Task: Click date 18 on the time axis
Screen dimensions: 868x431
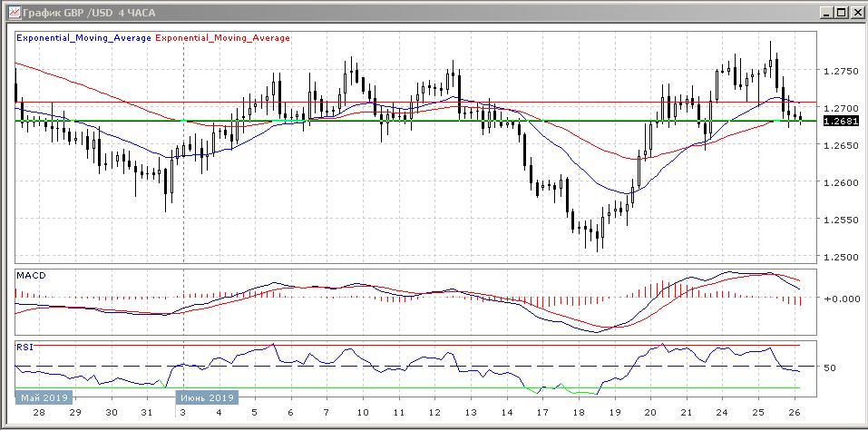Action: point(579,413)
